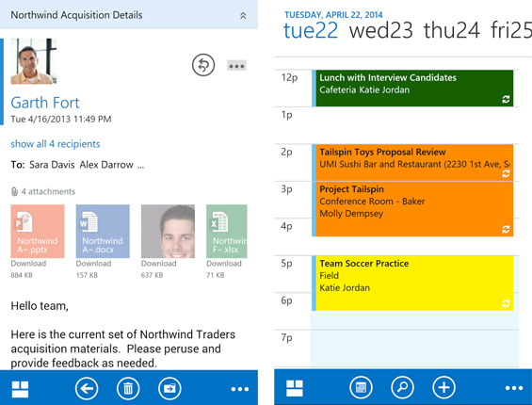Image resolution: width=532 pixels, height=405 pixels.
Task: Open the yellow Team Soccer Practice event
Action: click(412, 283)
